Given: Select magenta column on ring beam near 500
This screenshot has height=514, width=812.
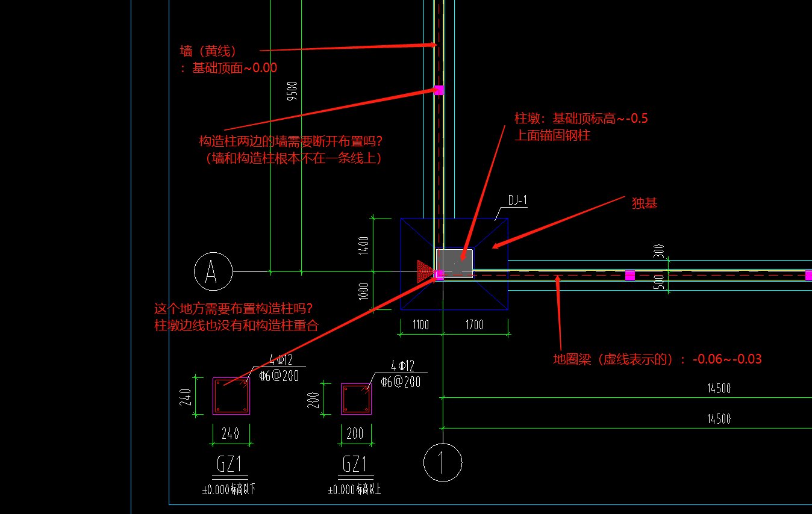Looking at the screenshot, I should click(630, 276).
